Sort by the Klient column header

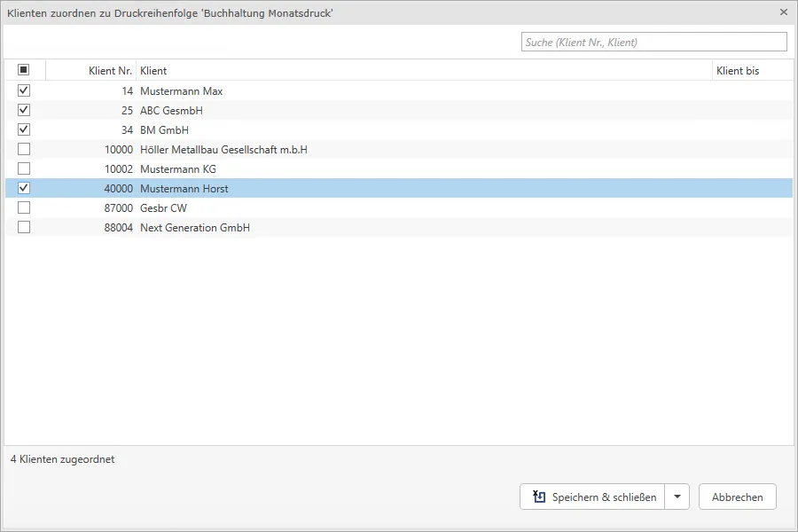tap(153, 71)
